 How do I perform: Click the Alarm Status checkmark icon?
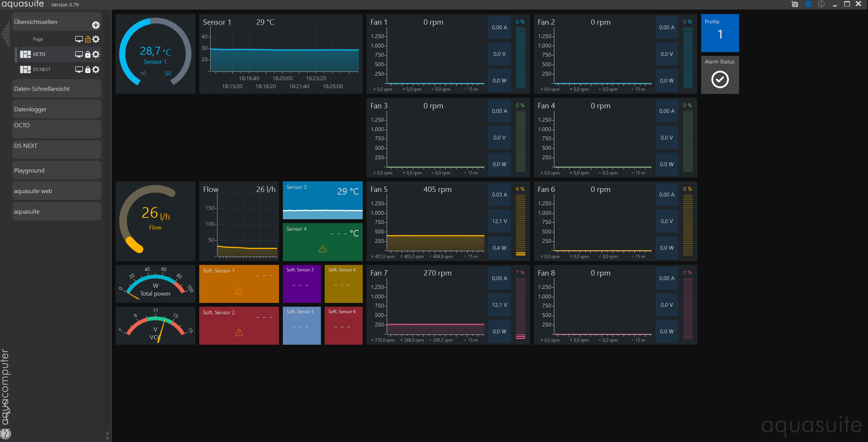(x=720, y=79)
